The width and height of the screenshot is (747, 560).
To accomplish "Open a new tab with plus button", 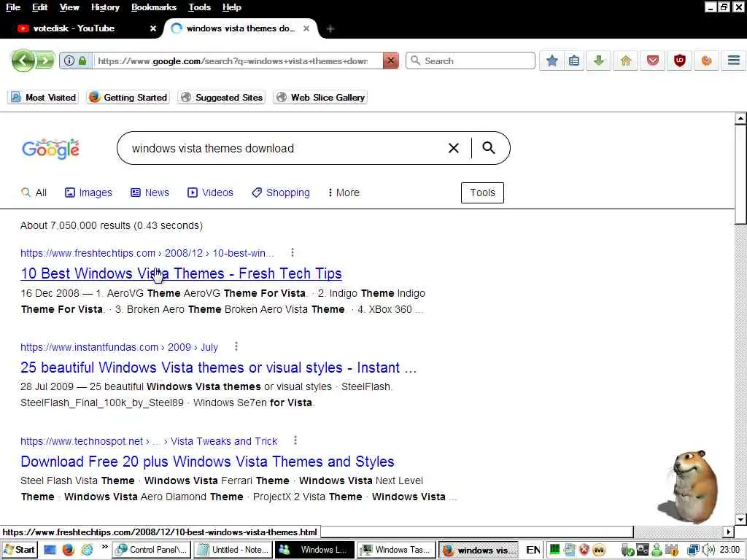I will tap(330, 29).
